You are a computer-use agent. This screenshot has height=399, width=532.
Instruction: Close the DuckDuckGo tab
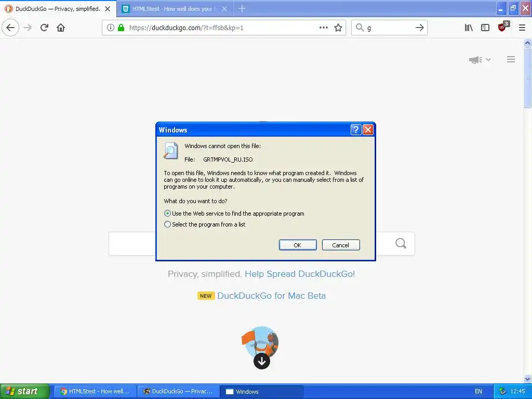[x=108, y=9]
